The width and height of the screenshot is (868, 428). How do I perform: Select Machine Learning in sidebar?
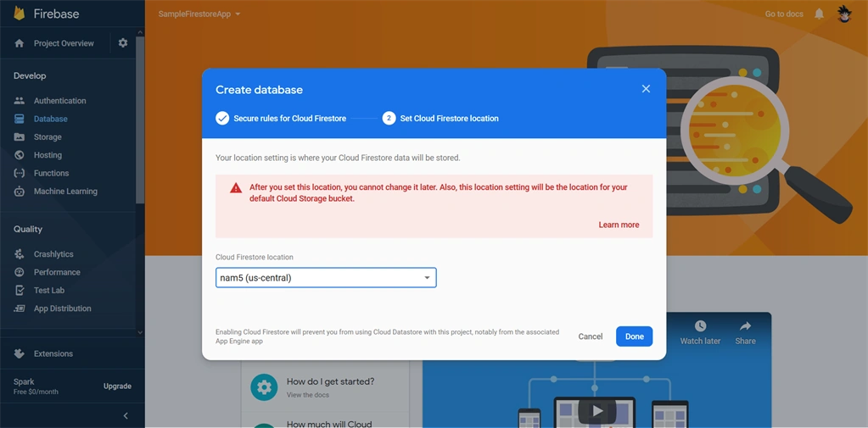[x=65, y=192]
